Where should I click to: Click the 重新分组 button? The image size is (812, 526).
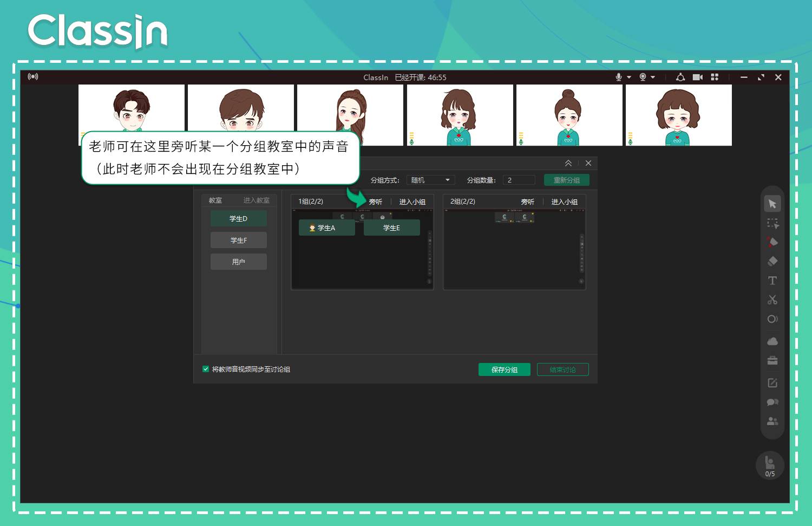[566, 180]
